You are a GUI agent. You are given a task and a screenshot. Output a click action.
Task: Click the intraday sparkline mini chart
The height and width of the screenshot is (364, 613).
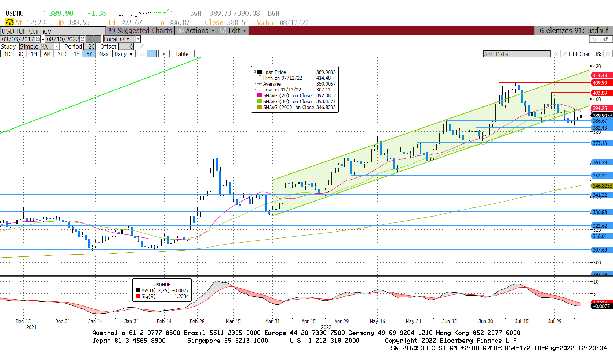146,13
